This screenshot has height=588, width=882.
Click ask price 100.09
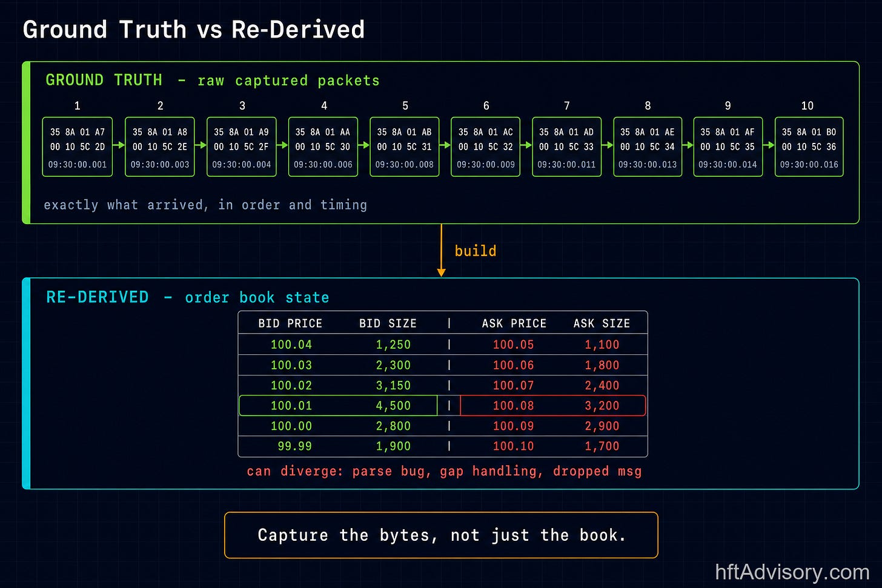514,426
